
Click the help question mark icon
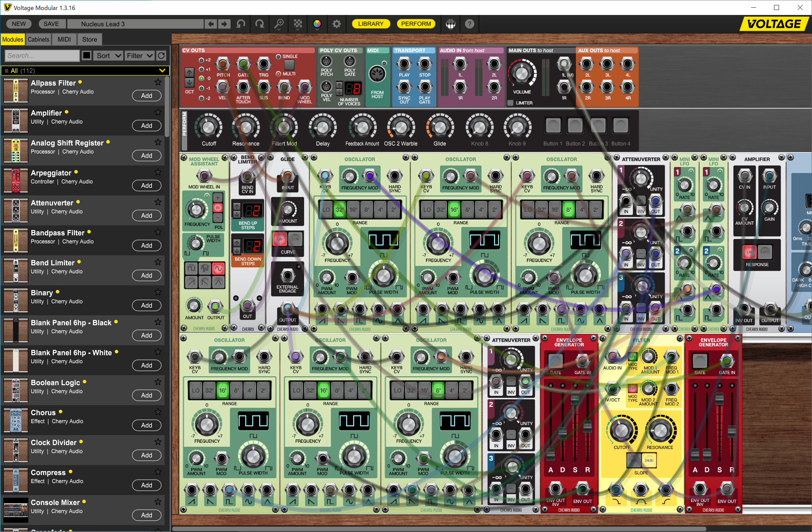tap(470, 24)
